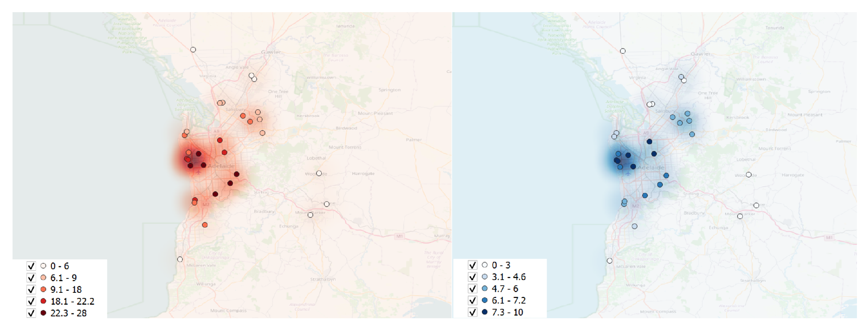Click the red 18.1 - 22.2 legend circle
Screen dimensions: 868x330
tap(43, 301)
